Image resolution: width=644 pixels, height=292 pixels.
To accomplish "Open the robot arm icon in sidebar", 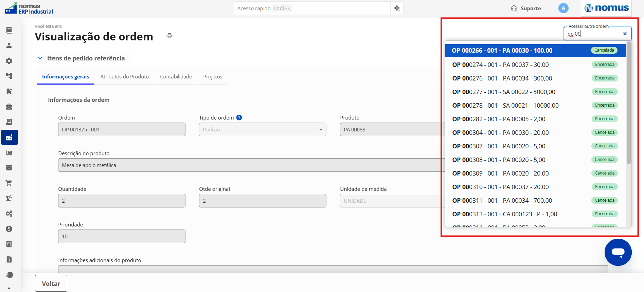I will [9, 198].
